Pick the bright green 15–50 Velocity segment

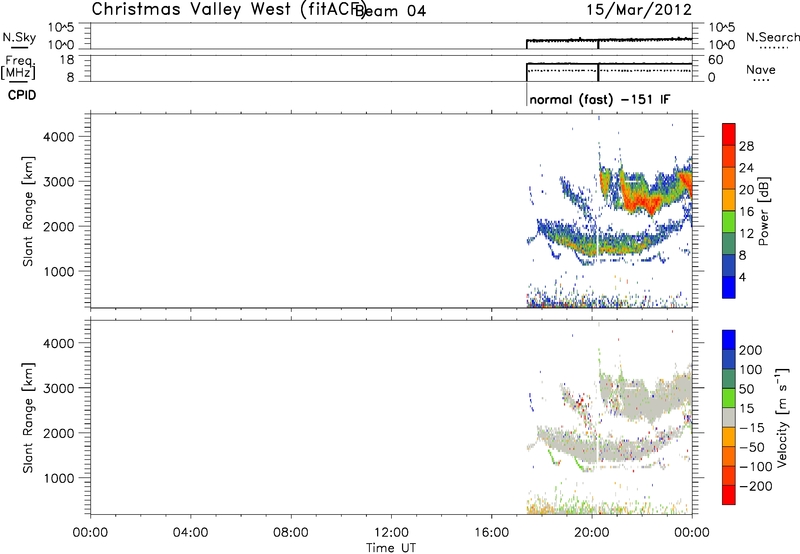(729, 398)
